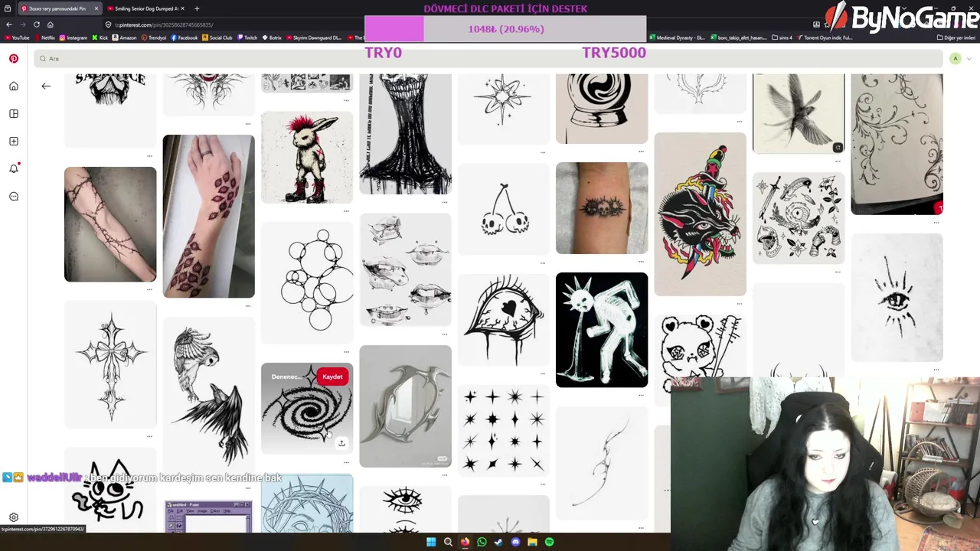Open the leaf hand tattoo pin
Viewport: 980px width, 551px height.
208,216
